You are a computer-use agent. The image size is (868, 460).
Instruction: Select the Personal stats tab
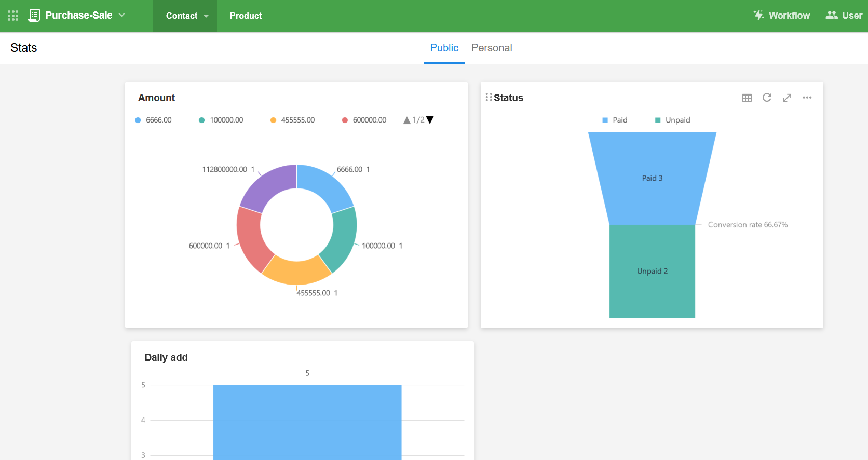pos(492,48)
